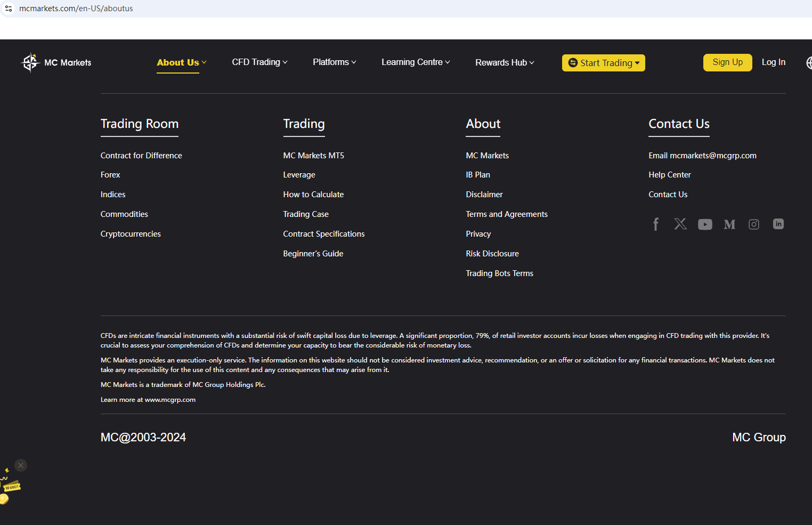
Task: Click the globe language icon
Action: pyautogui.click(x=809, y=63)
